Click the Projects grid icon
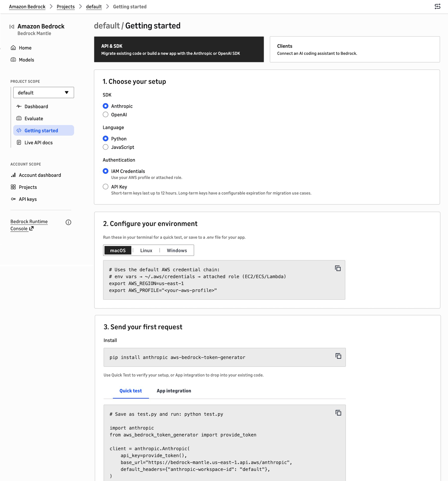 pos(13,187)
